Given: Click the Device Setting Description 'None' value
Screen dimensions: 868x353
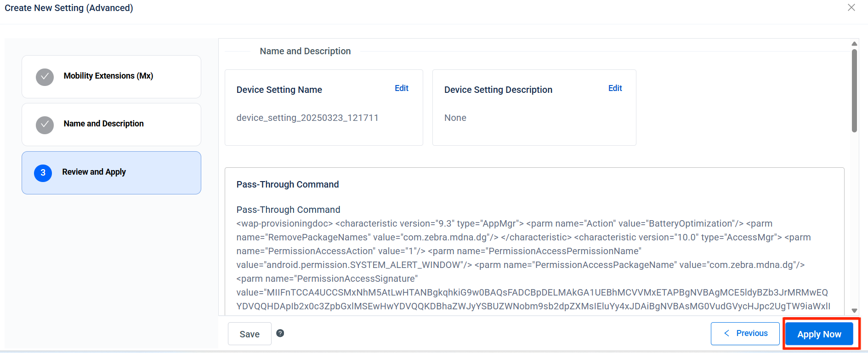Looking at the screenshot, I should 455,118.
